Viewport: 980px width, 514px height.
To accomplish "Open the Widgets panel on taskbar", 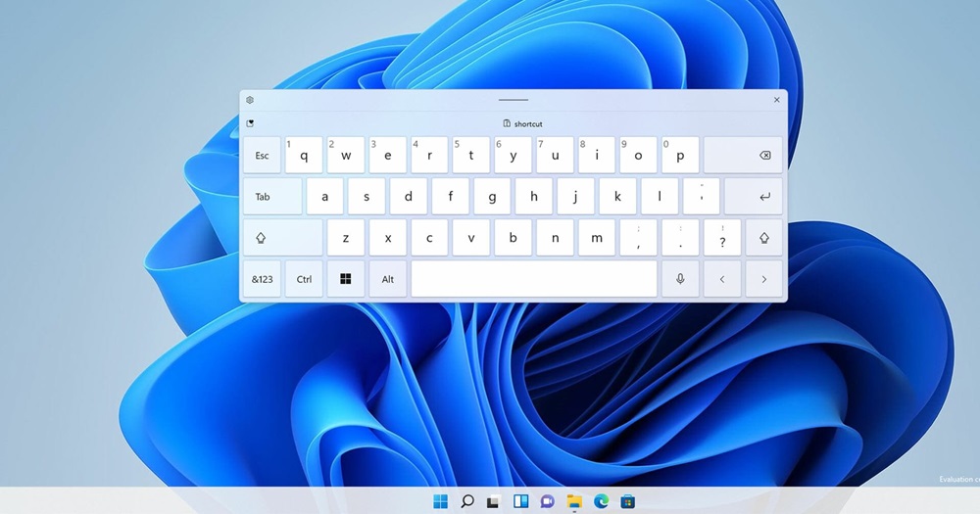I will pos(520,501).
